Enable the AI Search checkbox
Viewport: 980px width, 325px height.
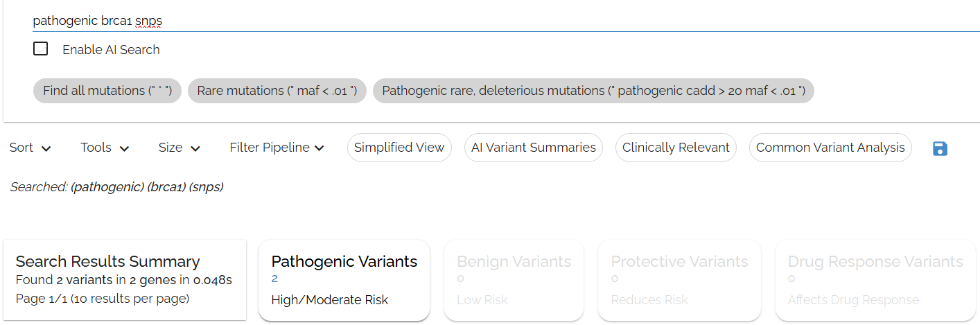41,49
